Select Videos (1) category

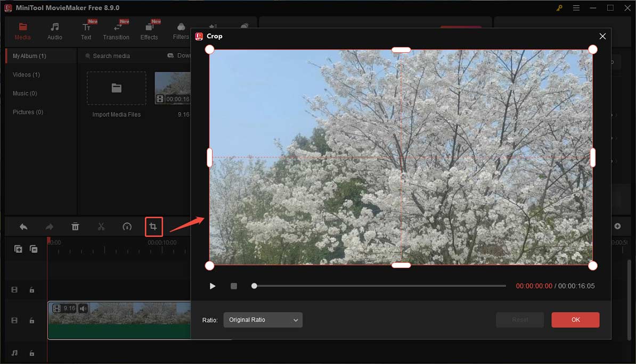point(26,75)
